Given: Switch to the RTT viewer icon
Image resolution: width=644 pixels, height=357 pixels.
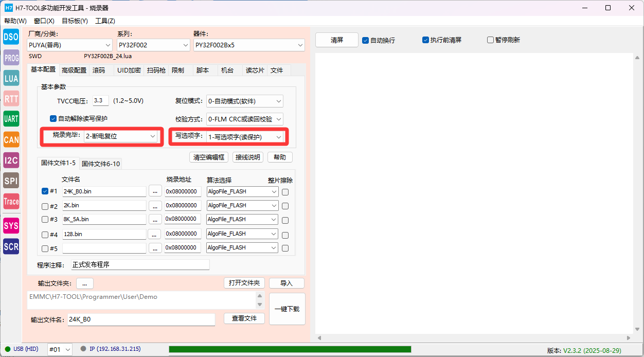Looking at the screenshot, I should point(11,99).
